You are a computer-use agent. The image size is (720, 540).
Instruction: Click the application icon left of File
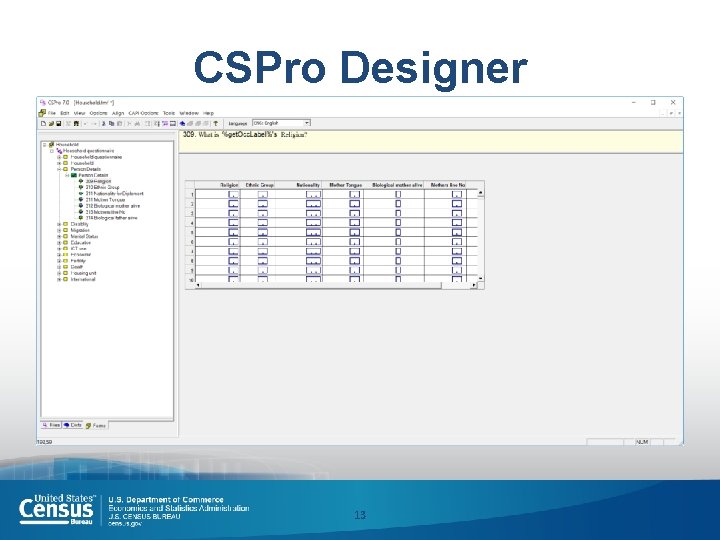tap(42, 113)
